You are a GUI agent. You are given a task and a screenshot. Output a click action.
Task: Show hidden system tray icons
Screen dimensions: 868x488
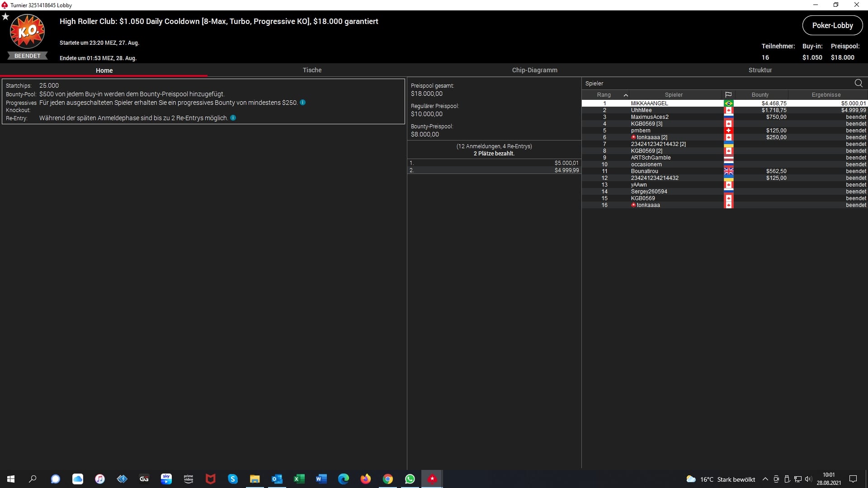pyautogui.click(x=765, y=479)
